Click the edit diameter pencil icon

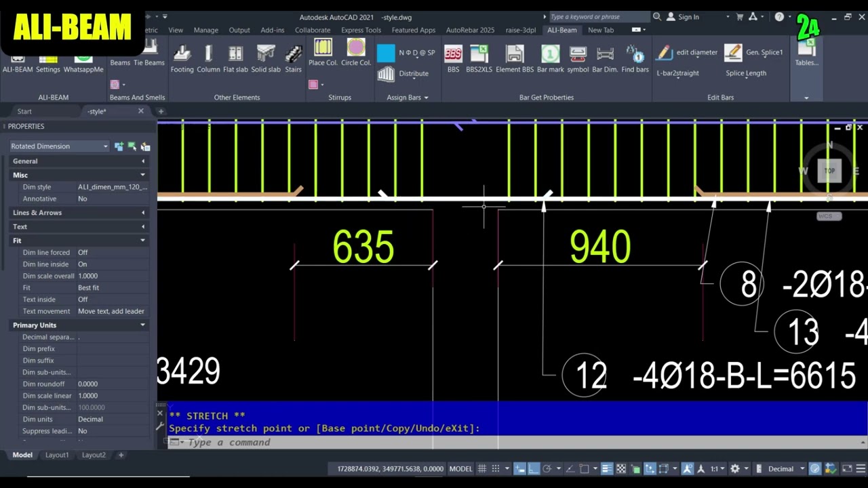pos(664,52)
